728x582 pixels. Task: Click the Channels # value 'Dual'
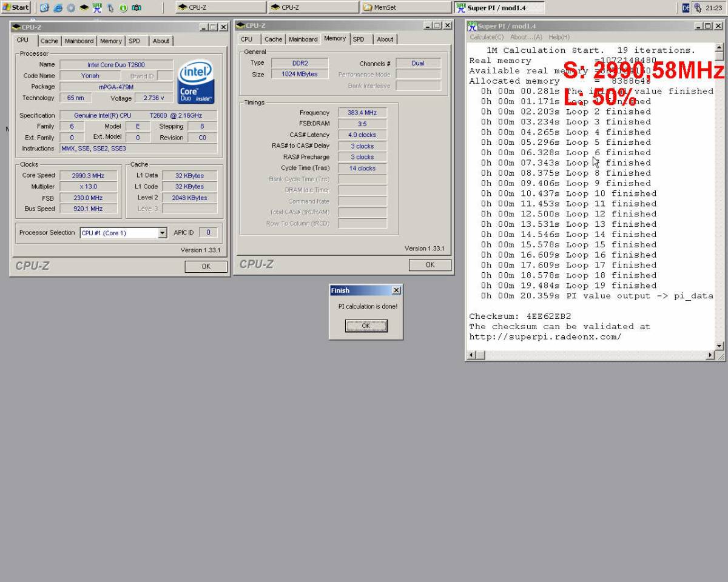pyautogui.click(x=418, y=63)
